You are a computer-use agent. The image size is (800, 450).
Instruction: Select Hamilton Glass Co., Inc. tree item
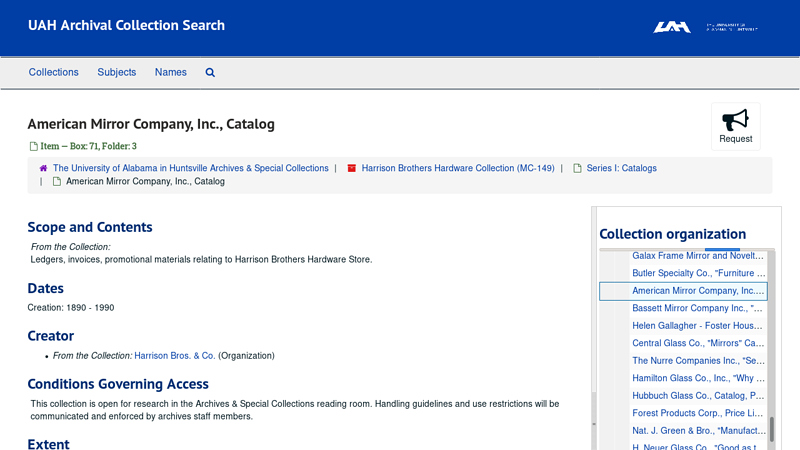click(x=697, y=378)
